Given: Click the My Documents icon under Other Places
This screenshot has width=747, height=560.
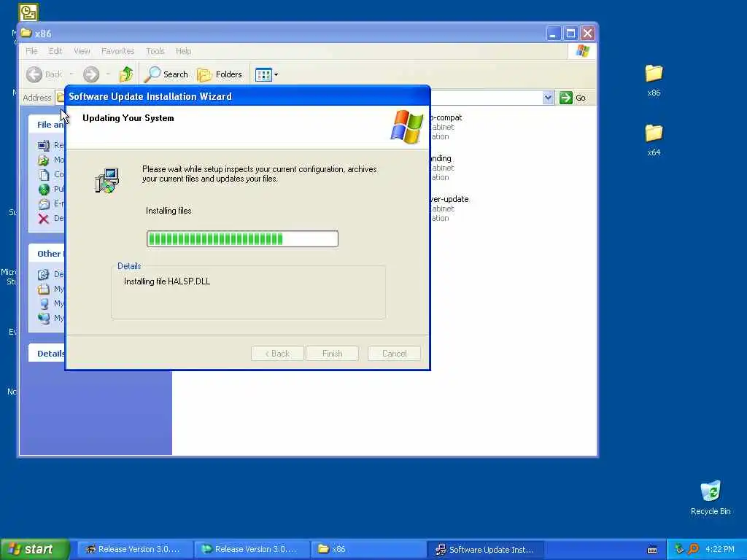Looking at the screenshot, I should [43, 289].
